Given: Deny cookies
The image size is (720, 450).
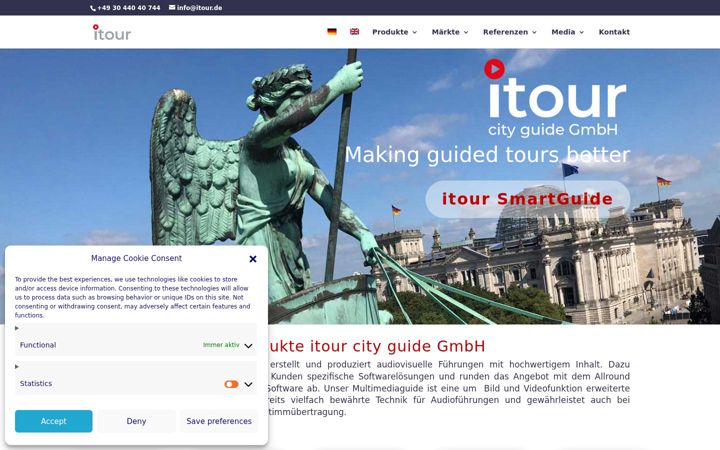Looking at the screenshot, I should [x=136, y=421].
